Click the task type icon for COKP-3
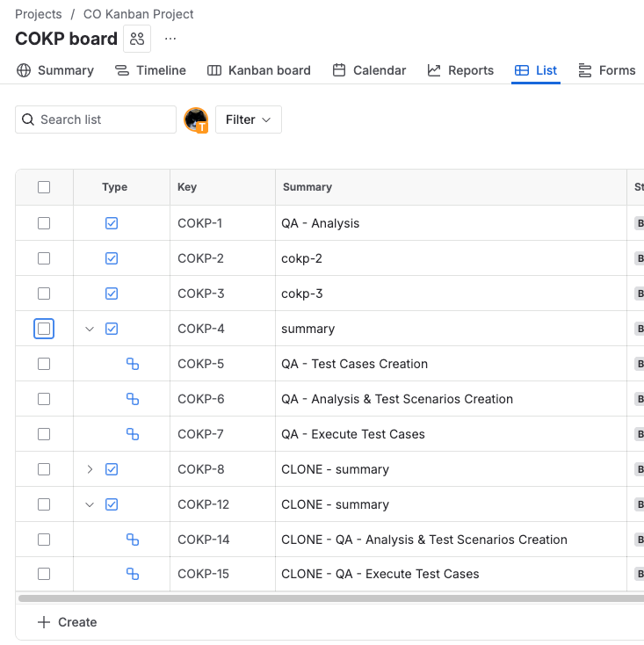The width and height of the screenshot is (644, 645). point(112,294)
